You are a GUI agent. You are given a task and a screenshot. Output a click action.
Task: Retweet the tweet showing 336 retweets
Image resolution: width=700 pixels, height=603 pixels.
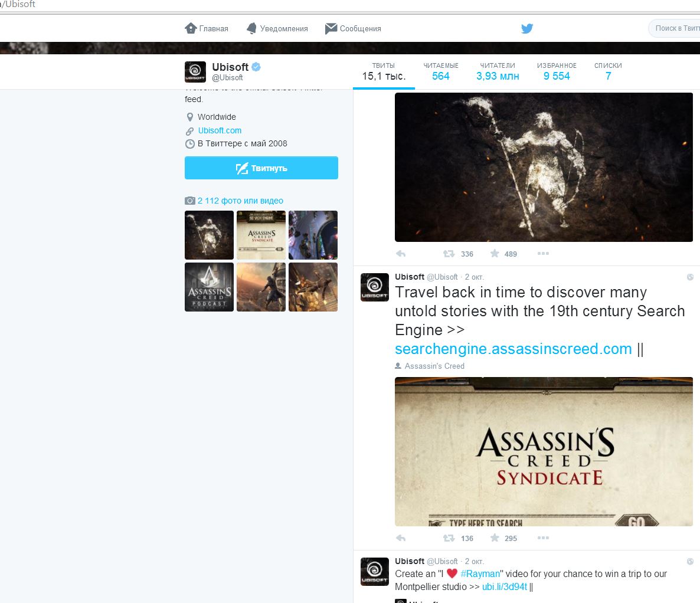click(x=449, y=254)
